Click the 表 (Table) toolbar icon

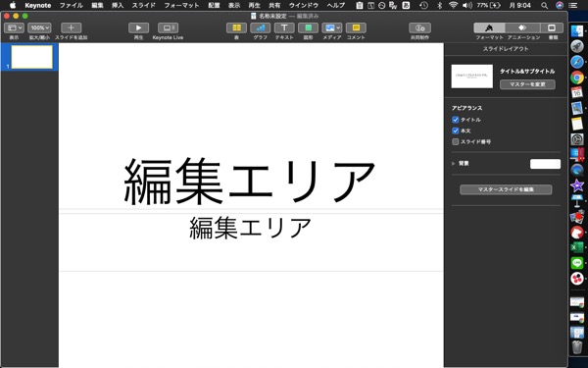coord(236,27)
